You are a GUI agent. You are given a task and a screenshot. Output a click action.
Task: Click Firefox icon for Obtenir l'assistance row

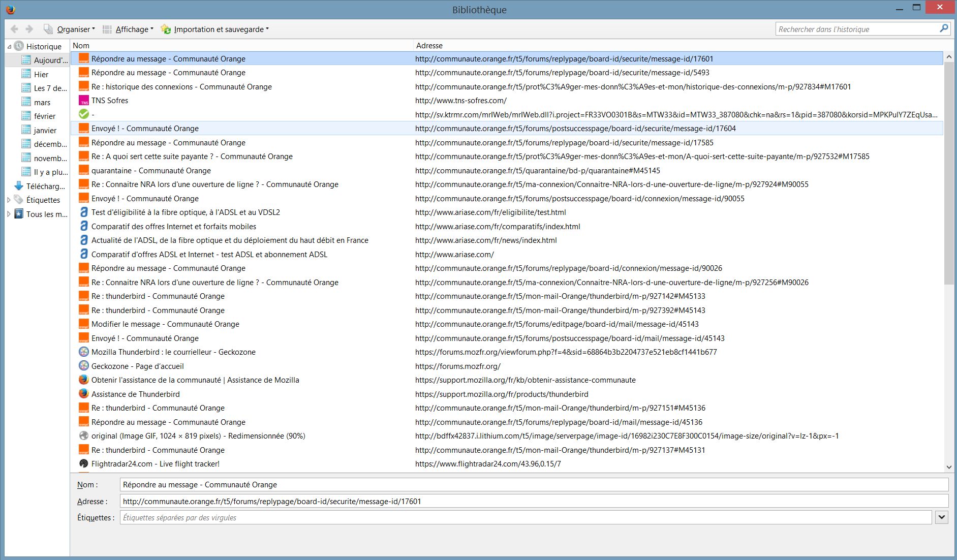pos(84,380)
